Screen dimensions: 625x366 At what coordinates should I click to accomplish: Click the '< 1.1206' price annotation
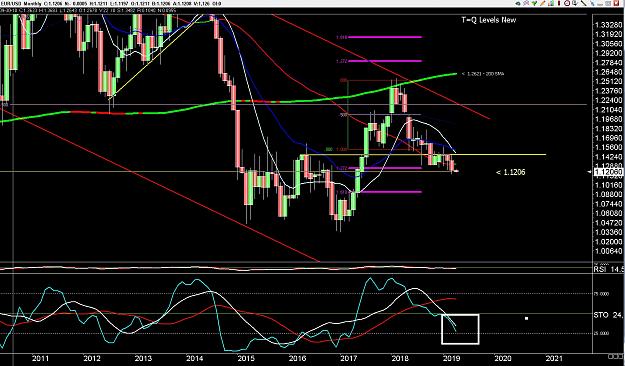click(511, 172)
